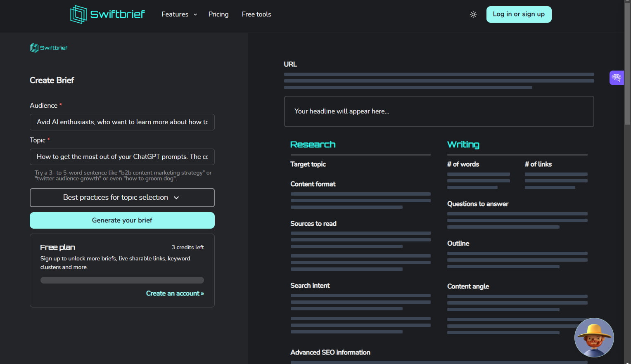This screenshot has width=631, height=364.
Task: Click the Swiftbrief logo in the top navigation
Action: coord(107,14)
